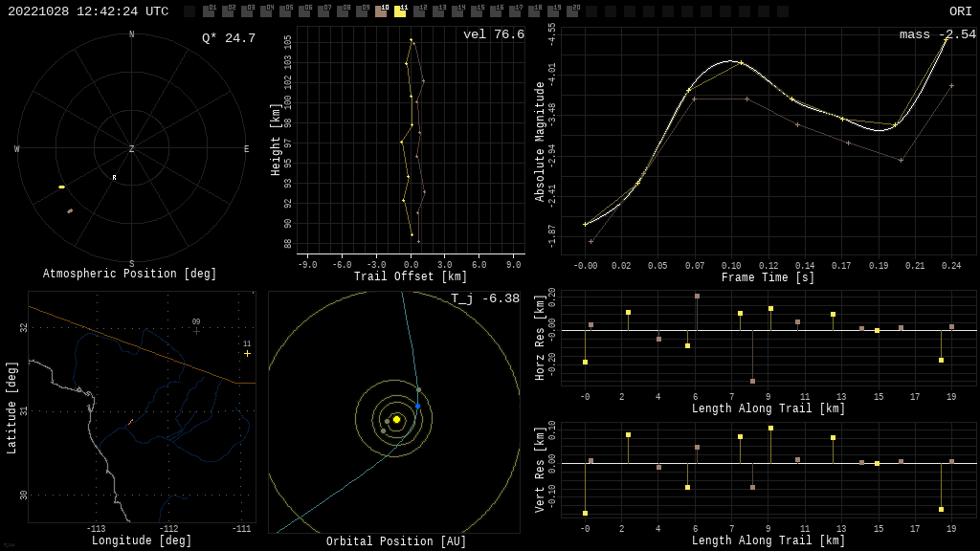Click the yellow meteor streak on the polar plot
The height and width of the screenshot is (551, 980).
click(x=62, y=187)
